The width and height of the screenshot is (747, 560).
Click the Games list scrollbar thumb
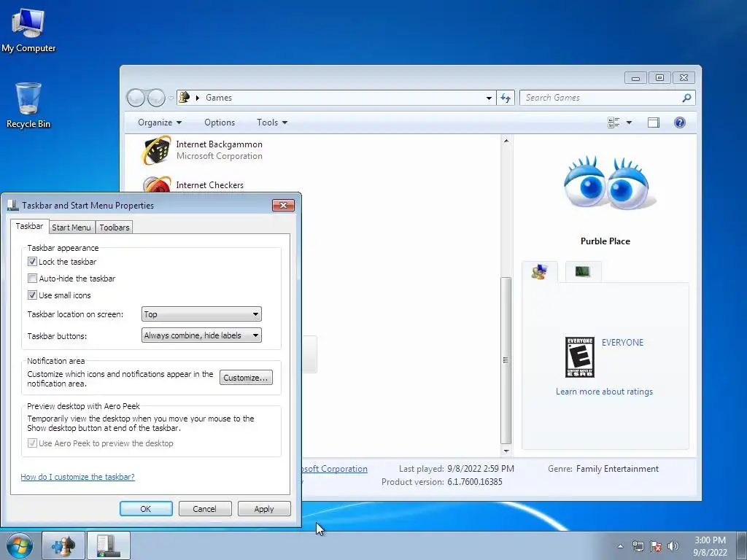point(506,360)
